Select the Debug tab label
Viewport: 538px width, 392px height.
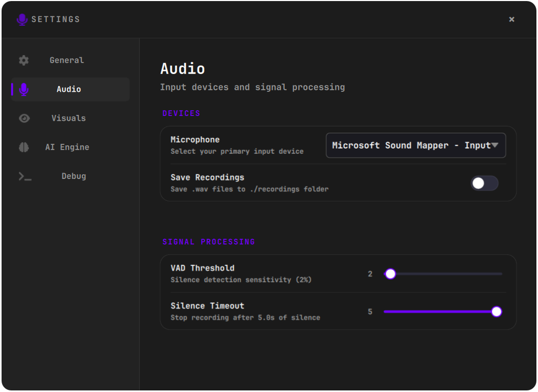click(x=74, y=176)
